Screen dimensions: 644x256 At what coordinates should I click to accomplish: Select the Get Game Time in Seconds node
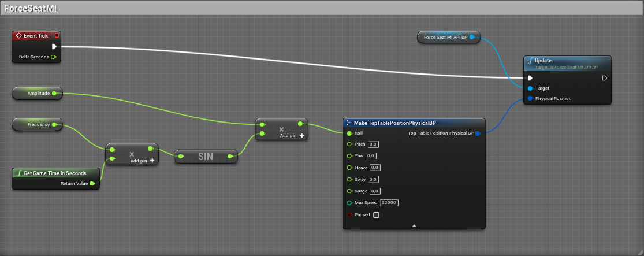pyautogui.click(x=55, y=179)
